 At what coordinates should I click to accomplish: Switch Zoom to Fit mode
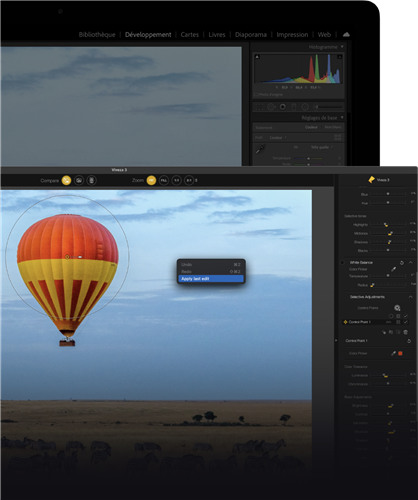tap(151, 180)
